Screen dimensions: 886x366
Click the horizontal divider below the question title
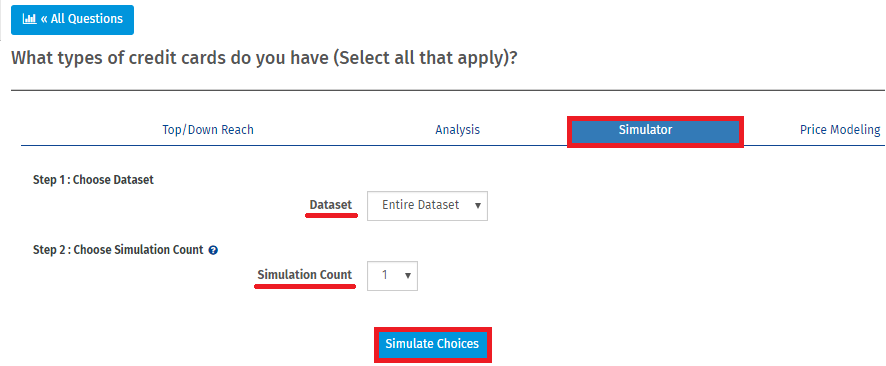(x=448, y=90)
